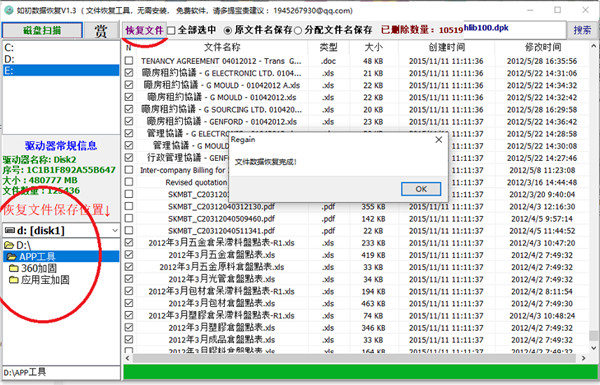600x385 pixels.
Task: Click the 2012/5/28 16:35:56 modified time
Action: [x=542, y=61]
